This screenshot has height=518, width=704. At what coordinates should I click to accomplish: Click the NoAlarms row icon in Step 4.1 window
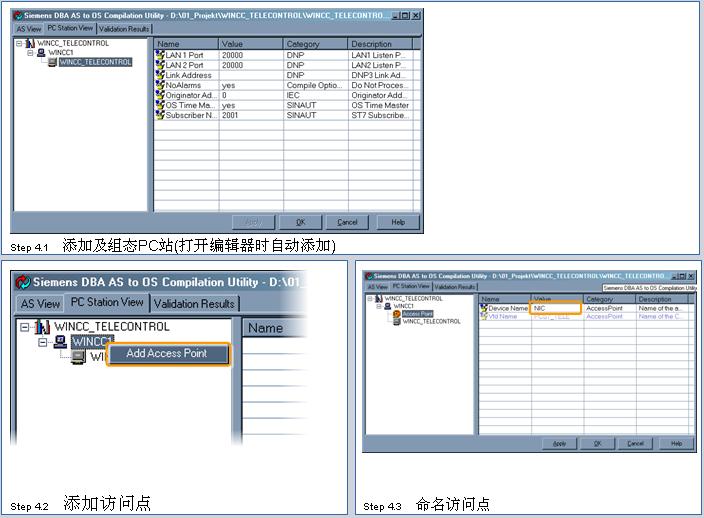160,85
